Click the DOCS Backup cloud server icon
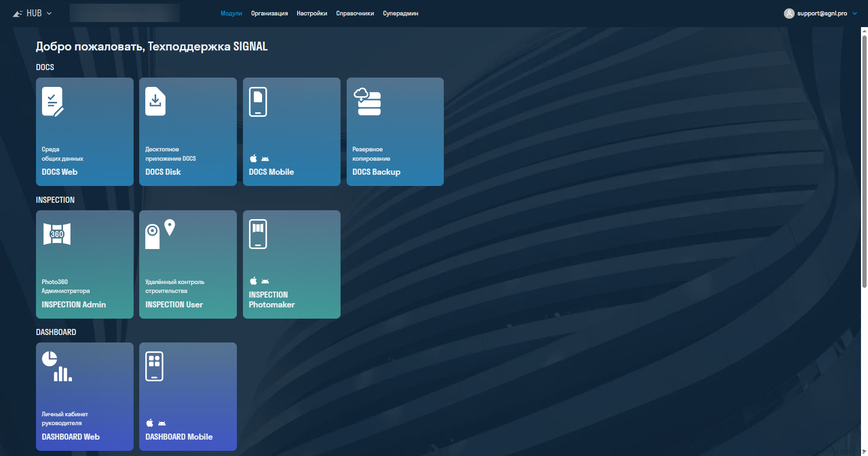This screenshot has width=868, height=456. tap(367, 101)
